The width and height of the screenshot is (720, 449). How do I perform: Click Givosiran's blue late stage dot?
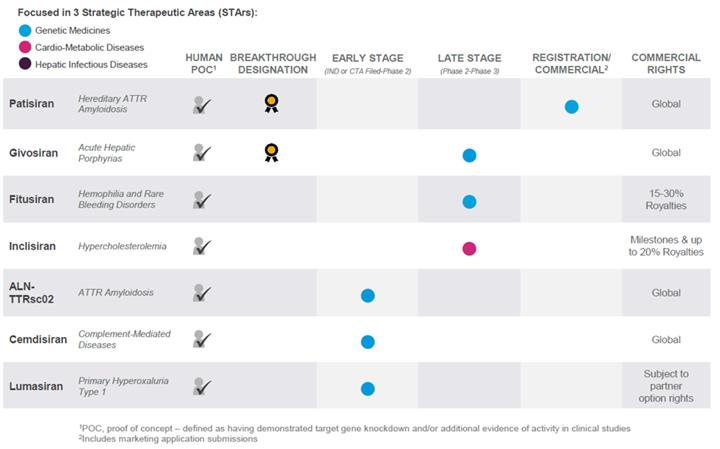(469, 155)
